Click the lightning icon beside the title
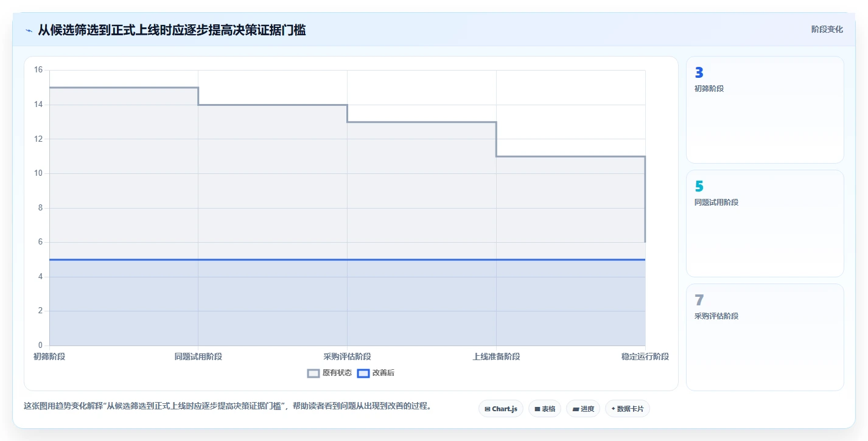The image size is (868, 441). pyautogui.click(x=29, y=30)
